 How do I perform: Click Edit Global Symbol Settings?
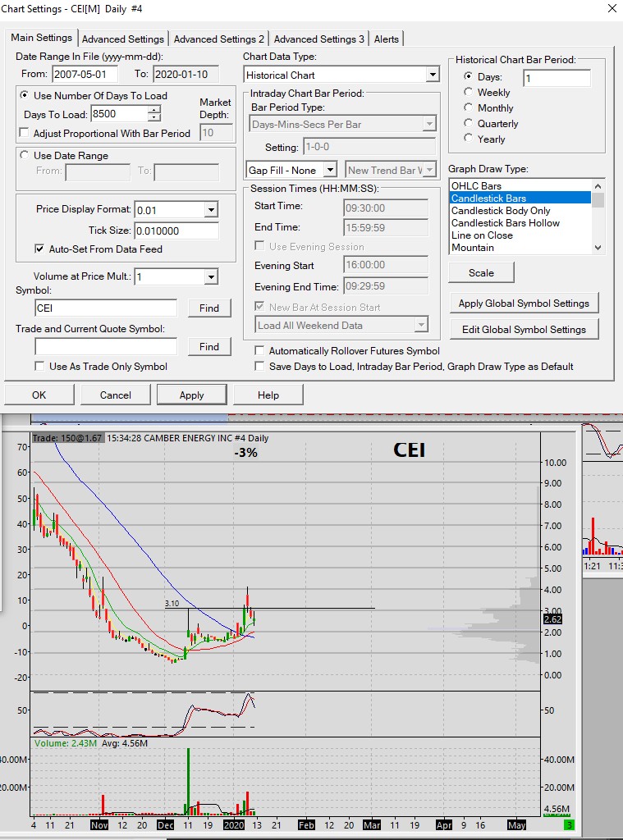[x=524, y=330]
